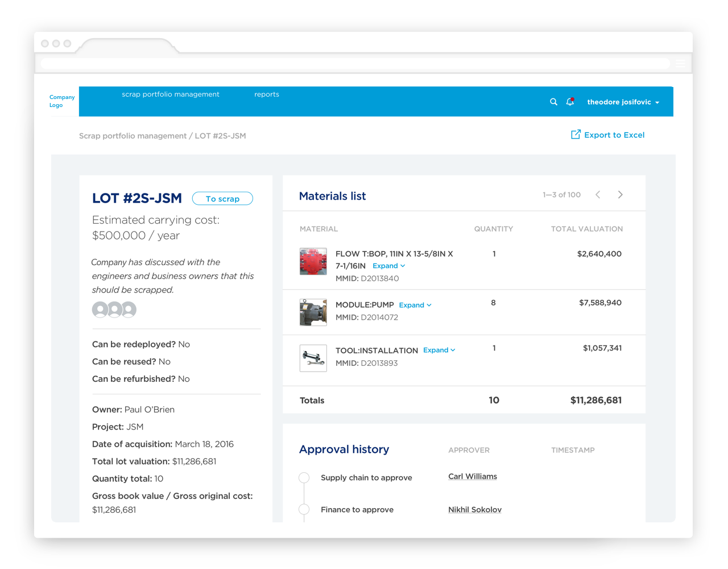This screenshot has height=569, width=728.
Task: Click Owner: Paul O'Brien text
Action: click(x=134, y=410)
